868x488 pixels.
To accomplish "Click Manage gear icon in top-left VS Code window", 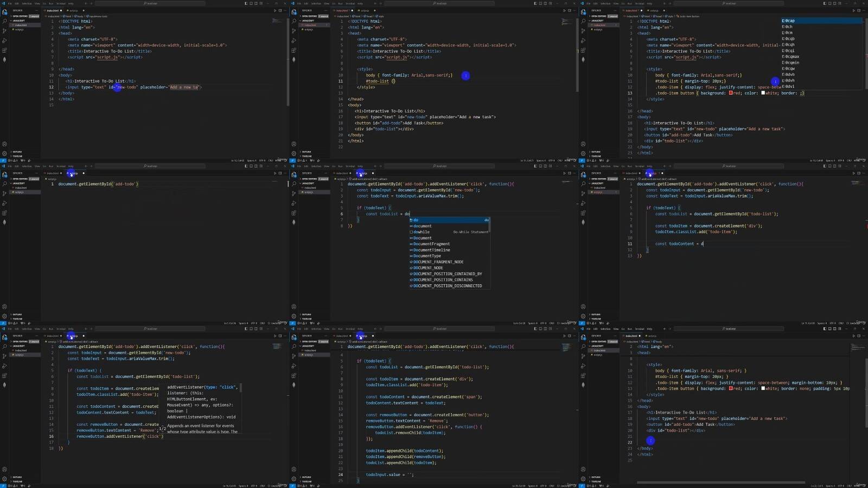I will 4,154.
